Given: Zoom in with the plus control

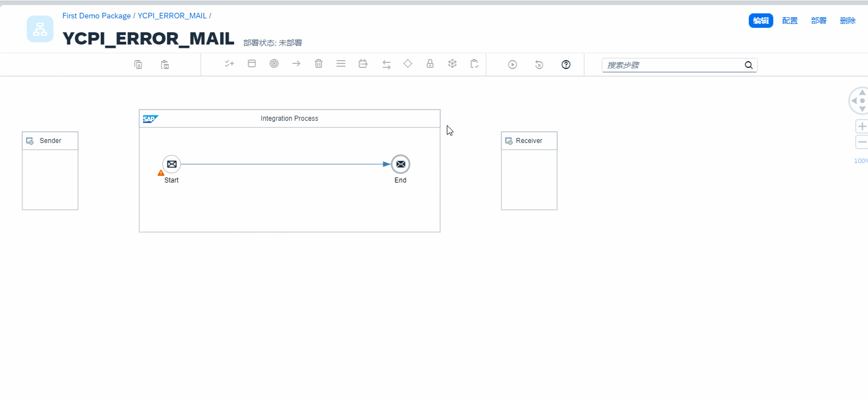Looking at the screenshot, I should click(x=862, y=126).
